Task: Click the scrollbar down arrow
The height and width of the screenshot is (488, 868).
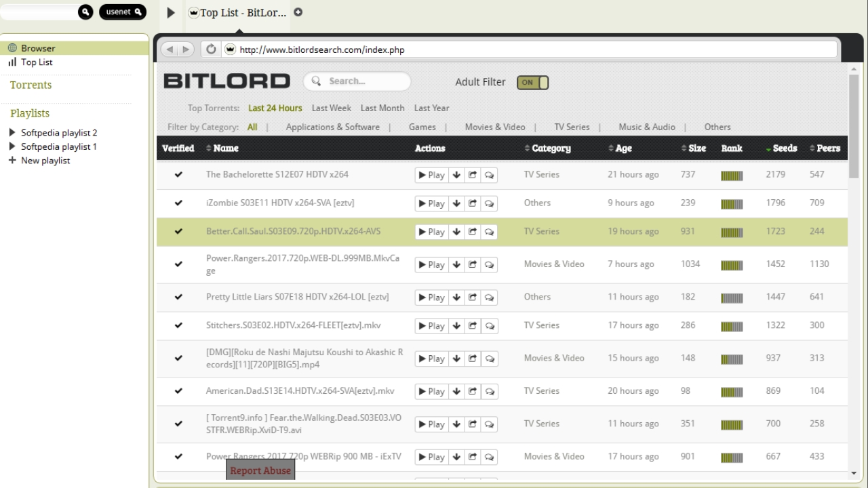Action: [x=854, y=474]
